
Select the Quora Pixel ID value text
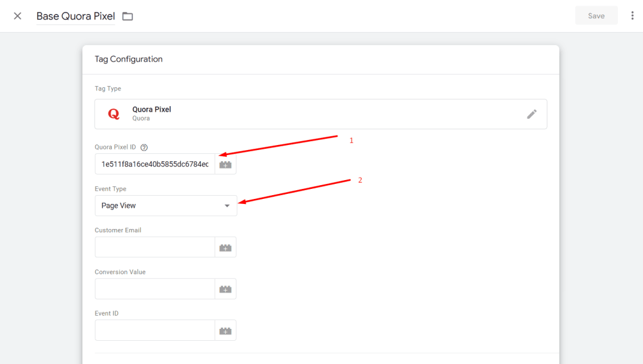[x=154, y=164]
